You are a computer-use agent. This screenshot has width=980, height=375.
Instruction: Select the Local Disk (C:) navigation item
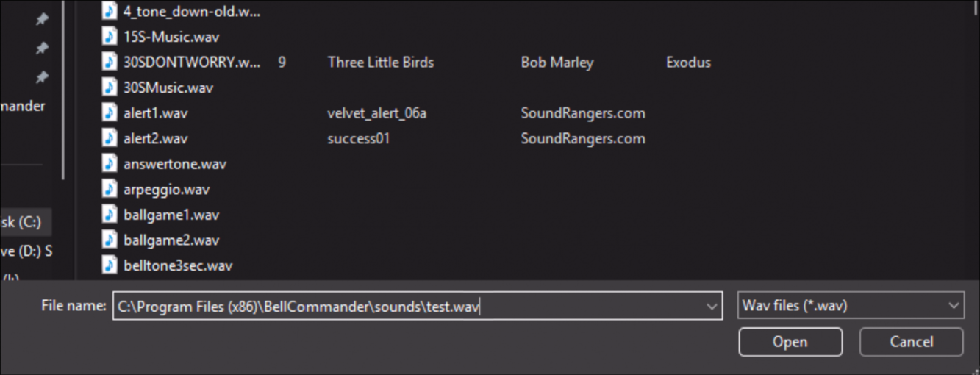tap(22, 222)
